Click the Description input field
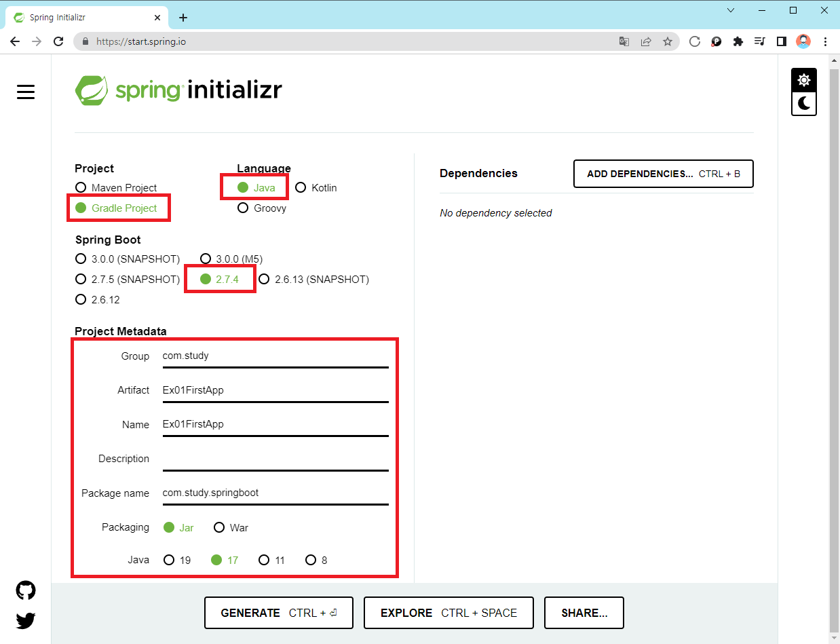 coord(275,459)
